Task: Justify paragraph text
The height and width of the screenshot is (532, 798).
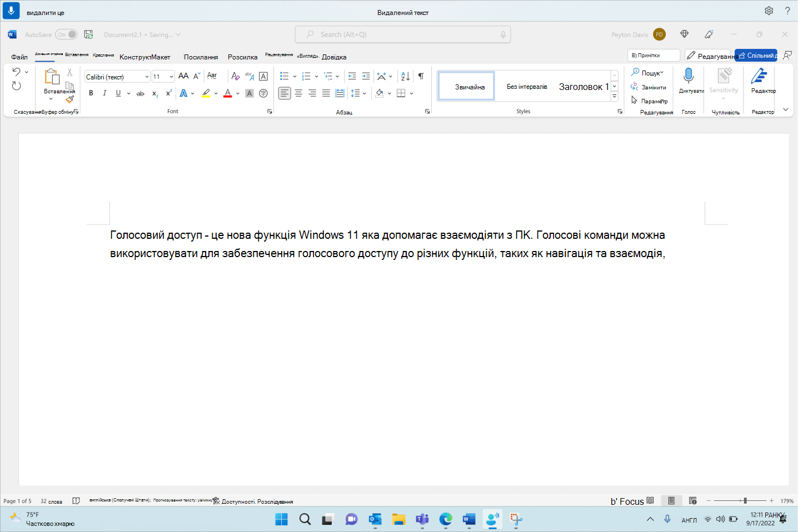Action: [326, 93]
